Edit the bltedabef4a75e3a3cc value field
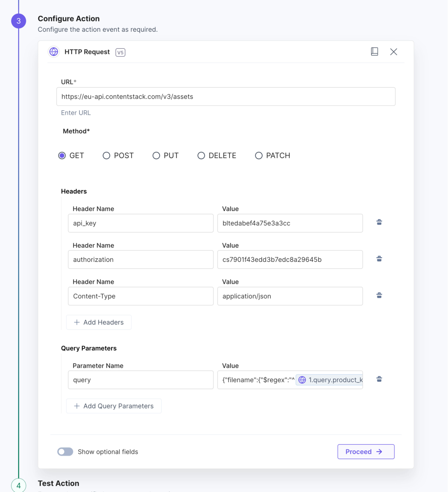 click(x=290, y=223)
